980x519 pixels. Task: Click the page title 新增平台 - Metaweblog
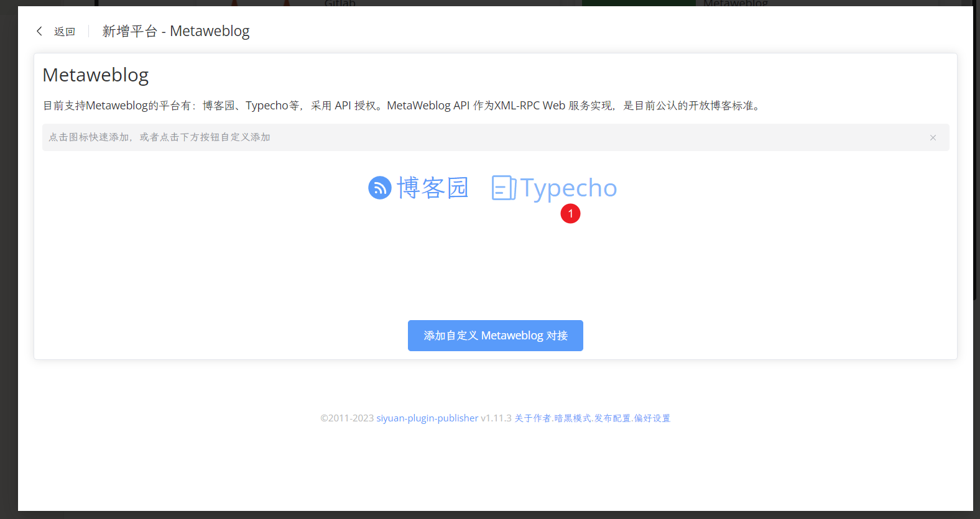(176, 31)
